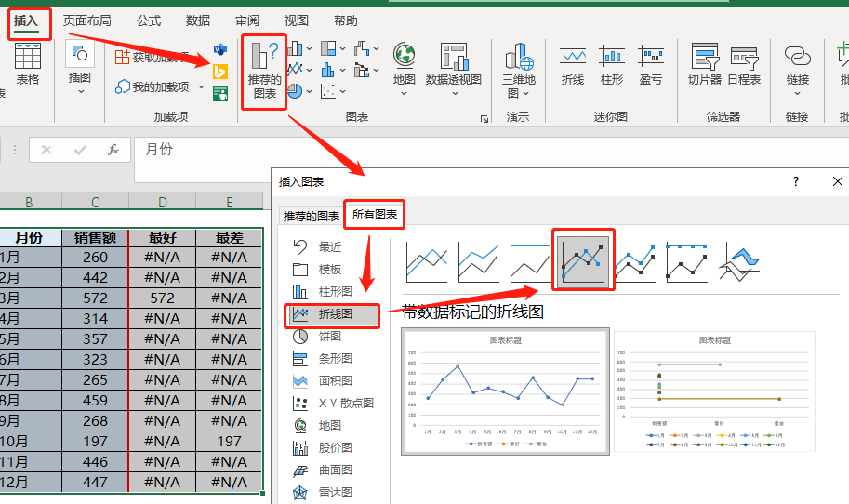Switch to the 页面布局 tab

click(86, 21)
